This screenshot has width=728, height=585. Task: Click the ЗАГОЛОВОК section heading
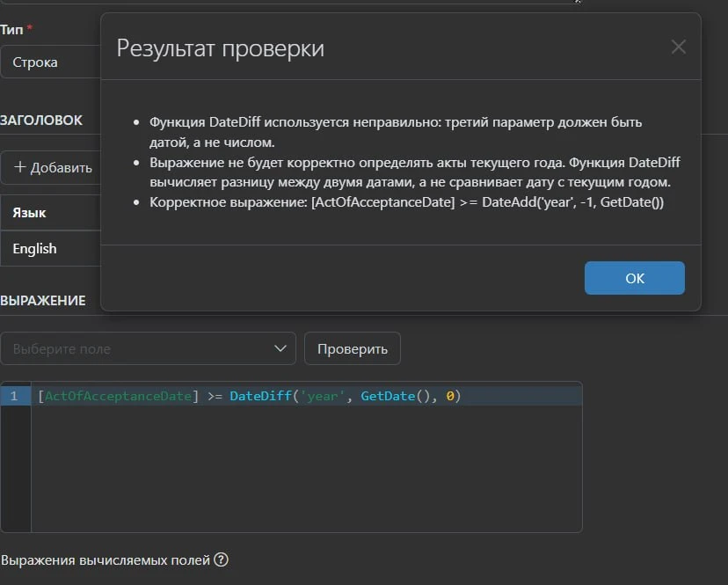pos(40,121)
